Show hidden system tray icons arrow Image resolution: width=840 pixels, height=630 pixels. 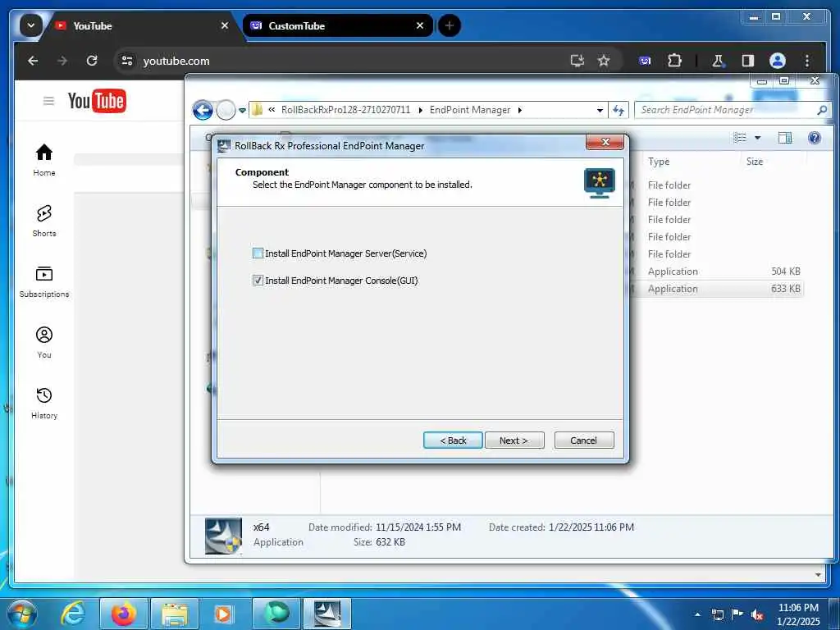(697, 614)
